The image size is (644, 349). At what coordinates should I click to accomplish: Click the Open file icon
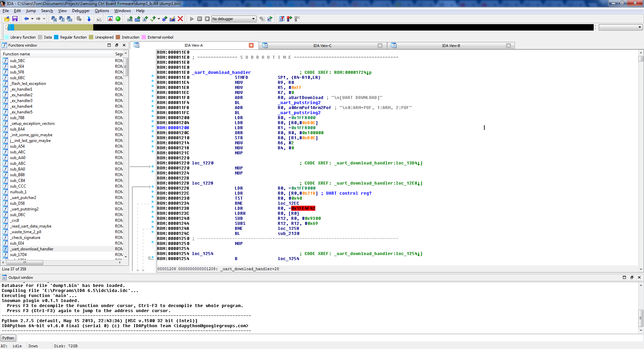7,19
